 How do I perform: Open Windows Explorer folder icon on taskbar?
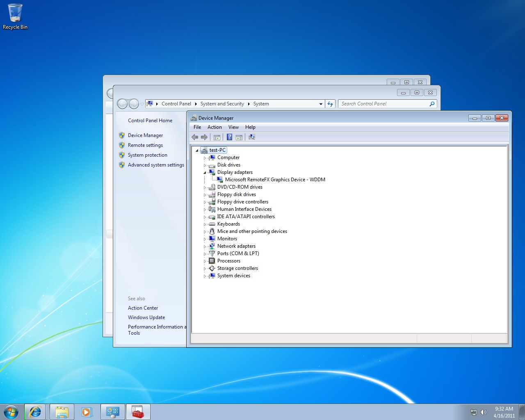pyautogui.click(x=62, y=412)
